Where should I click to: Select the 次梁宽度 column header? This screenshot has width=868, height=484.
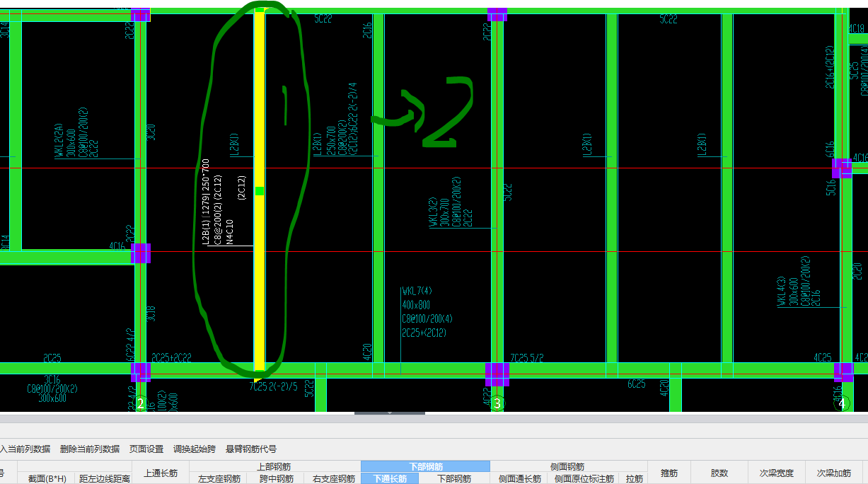pos(777,473)
